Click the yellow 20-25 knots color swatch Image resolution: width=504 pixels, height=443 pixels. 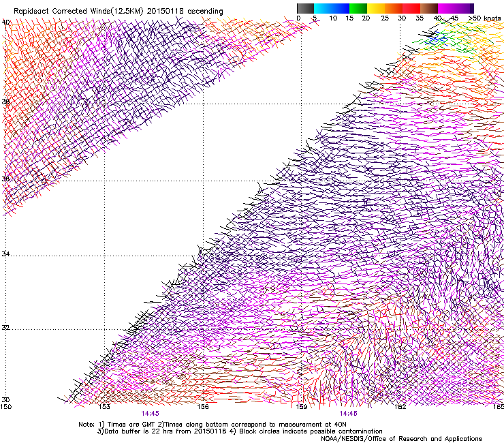pos(376,8)
